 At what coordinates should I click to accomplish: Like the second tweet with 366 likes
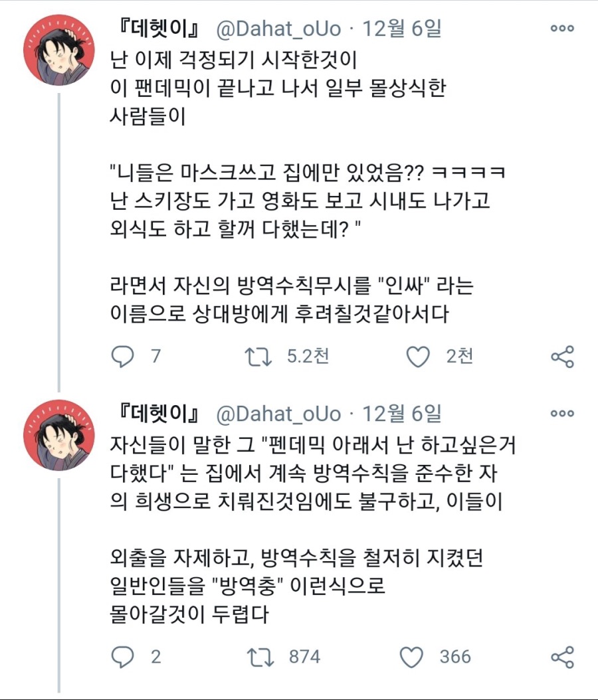(412, 657)
